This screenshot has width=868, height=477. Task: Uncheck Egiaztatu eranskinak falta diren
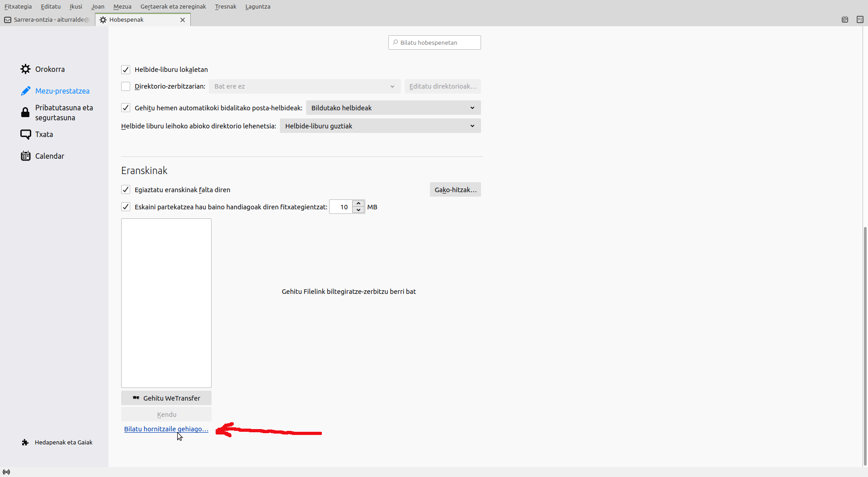[126, 190]
